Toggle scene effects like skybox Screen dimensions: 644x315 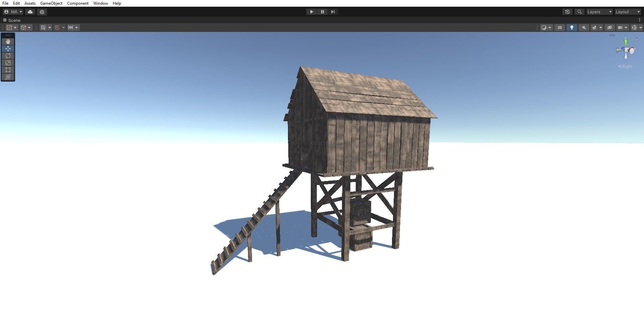(594, 28)
